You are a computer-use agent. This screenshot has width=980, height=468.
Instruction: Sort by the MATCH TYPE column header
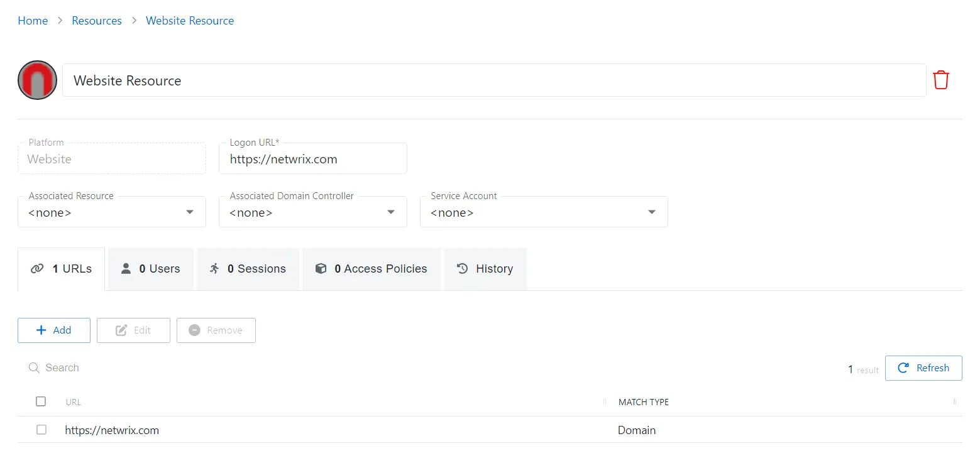tap(644, 402)
